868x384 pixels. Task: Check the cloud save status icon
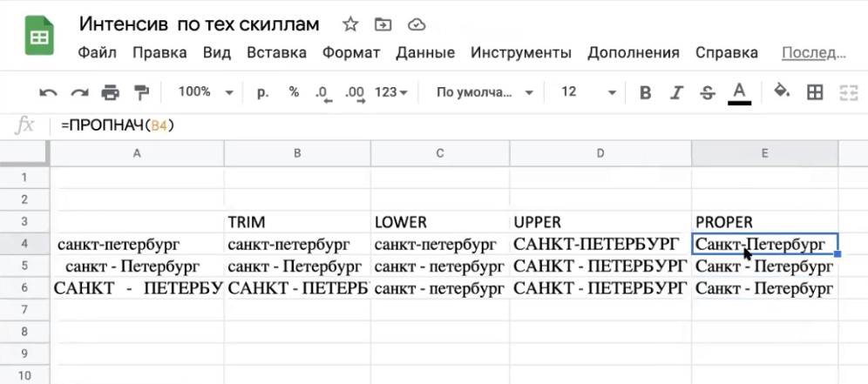pos(417,24)
